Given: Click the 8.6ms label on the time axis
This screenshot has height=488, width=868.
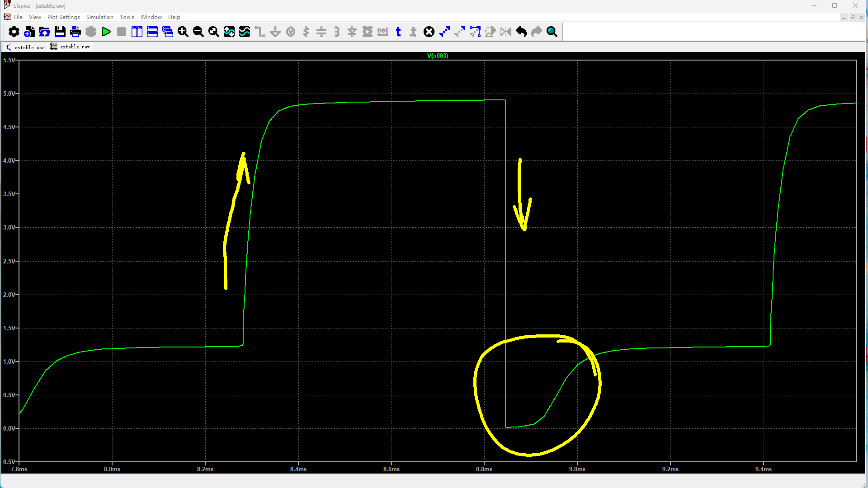Looking at the screenshot, I should 392,469.
